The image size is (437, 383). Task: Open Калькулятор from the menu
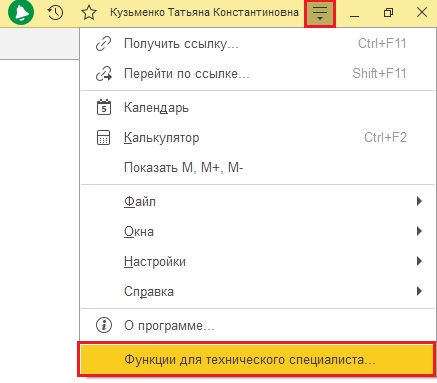(x=258, y=138)
